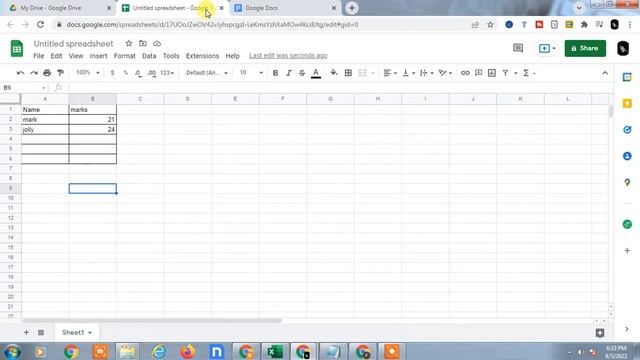Click the Untitled spreadsheet title
640x360 pixels.
coord(73,44)
